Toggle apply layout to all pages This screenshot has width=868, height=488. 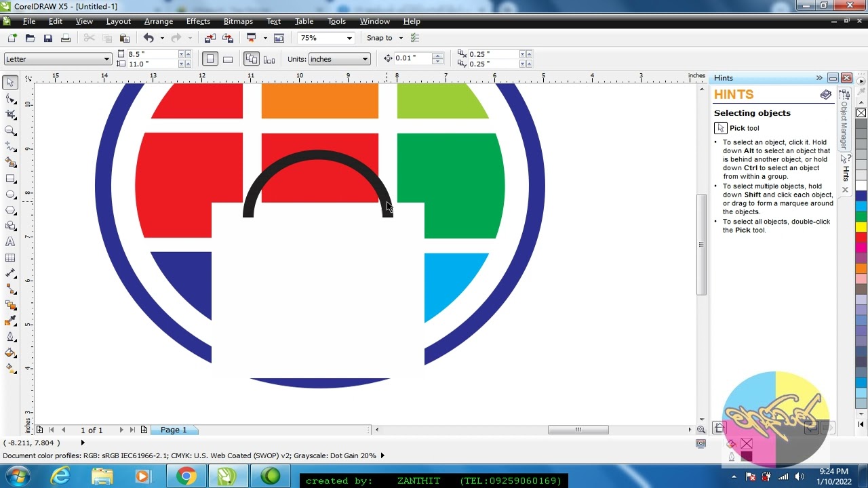click(252, 59)
